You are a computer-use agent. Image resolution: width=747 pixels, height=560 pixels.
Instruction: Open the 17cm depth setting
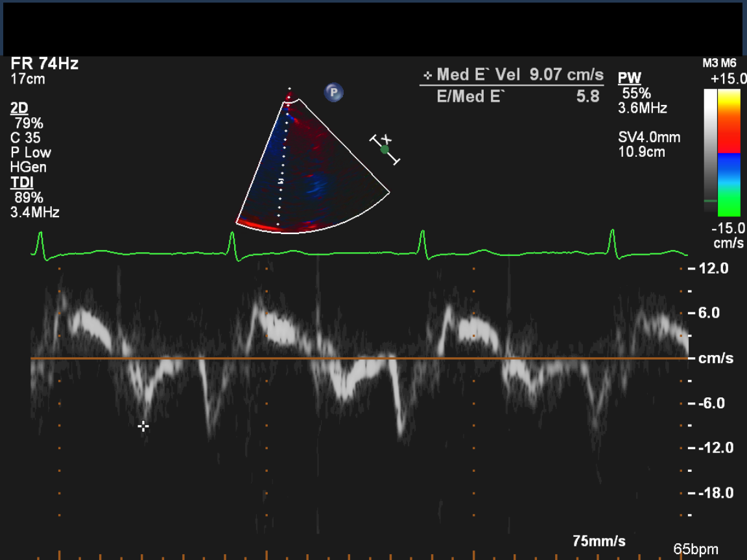28,79
